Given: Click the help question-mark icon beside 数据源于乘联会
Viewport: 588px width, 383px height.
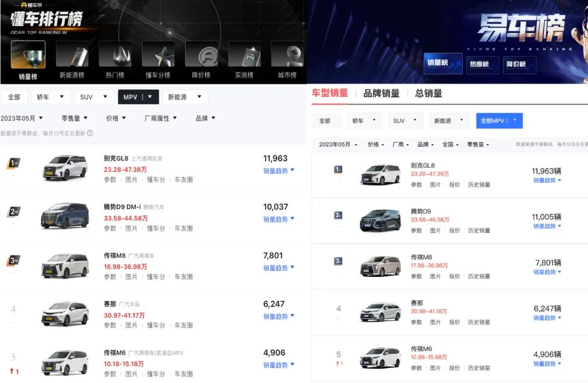Looking at the screenshot, I should [90, 133].
